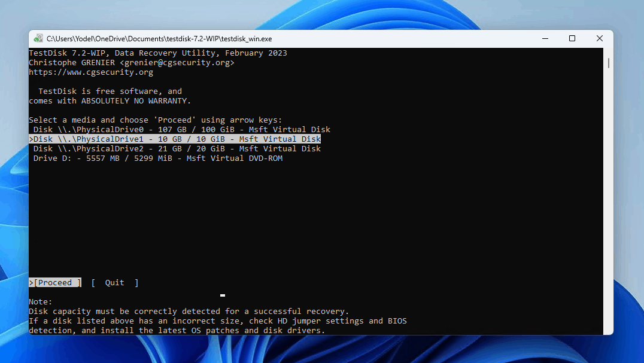
Task: Click the console vertical scrollbar thumb
Action: 608,63
